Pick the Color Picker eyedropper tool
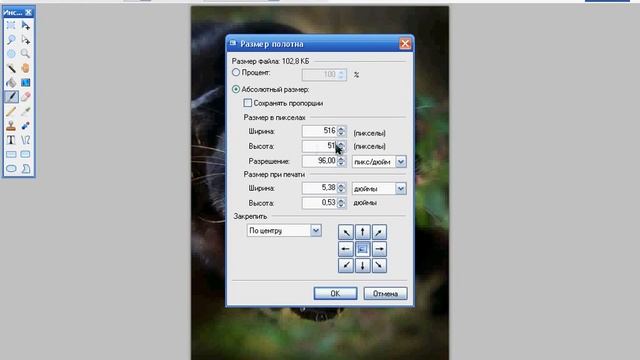This screenshot has height=360, width=640. (x=25, y=111)
